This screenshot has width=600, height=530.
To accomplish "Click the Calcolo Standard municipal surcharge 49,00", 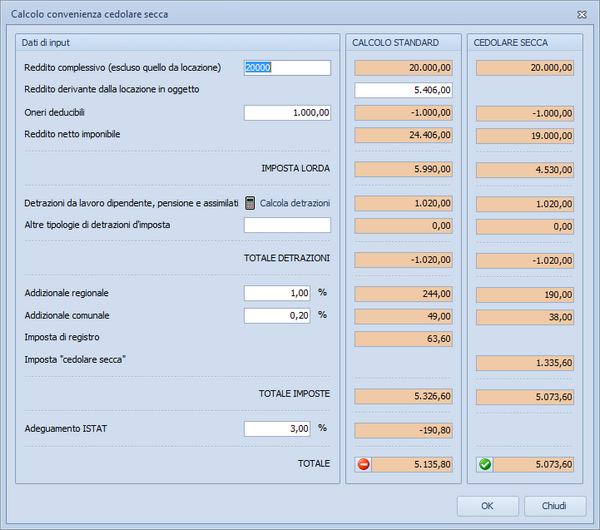I will 403,316.
